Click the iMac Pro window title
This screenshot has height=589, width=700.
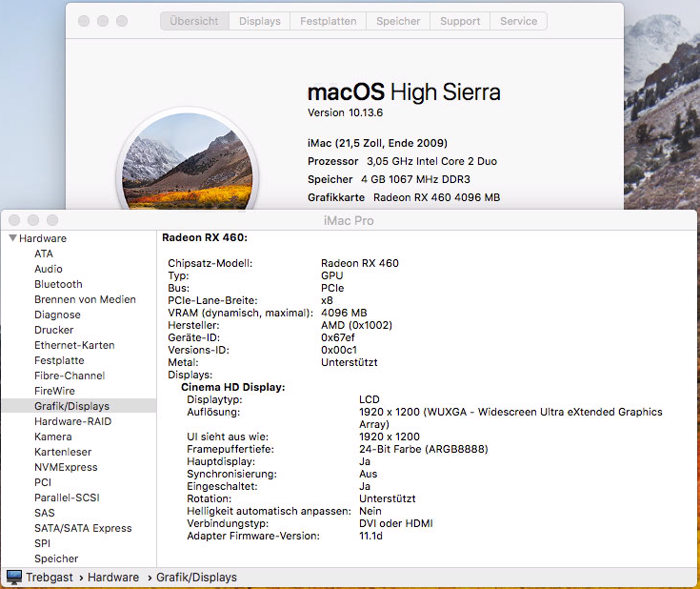pos(349,220)
